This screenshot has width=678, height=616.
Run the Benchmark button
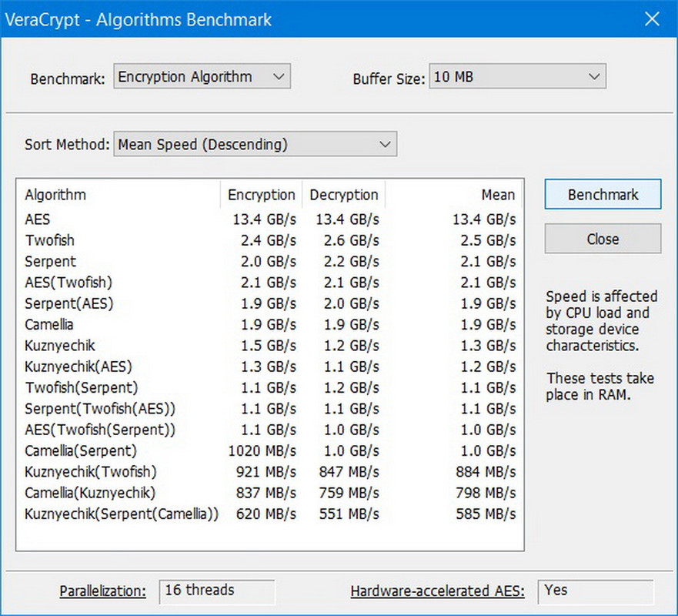click(x=603, y=194)
